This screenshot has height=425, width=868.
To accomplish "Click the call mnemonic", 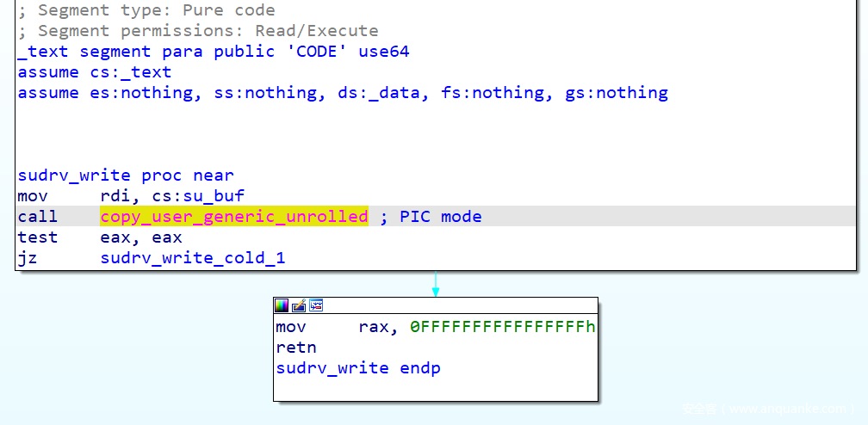I will point(38,217).
